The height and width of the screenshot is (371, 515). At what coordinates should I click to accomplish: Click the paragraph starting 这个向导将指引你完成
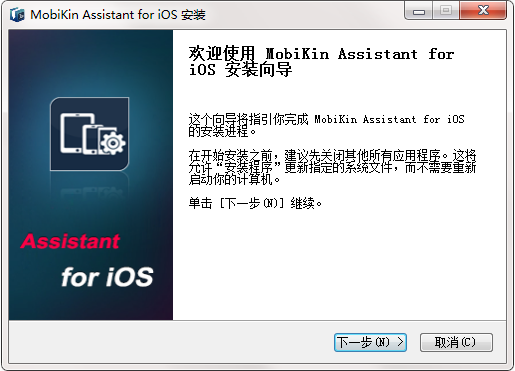pos(326,125)
